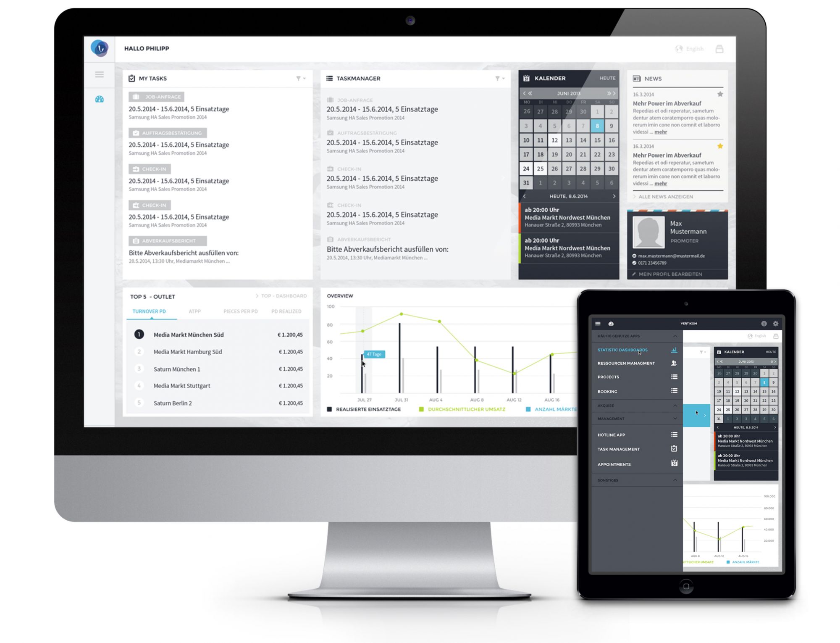
Task: Select STATISTIC DASHBOARDS menu item
Action: point(618,350)
